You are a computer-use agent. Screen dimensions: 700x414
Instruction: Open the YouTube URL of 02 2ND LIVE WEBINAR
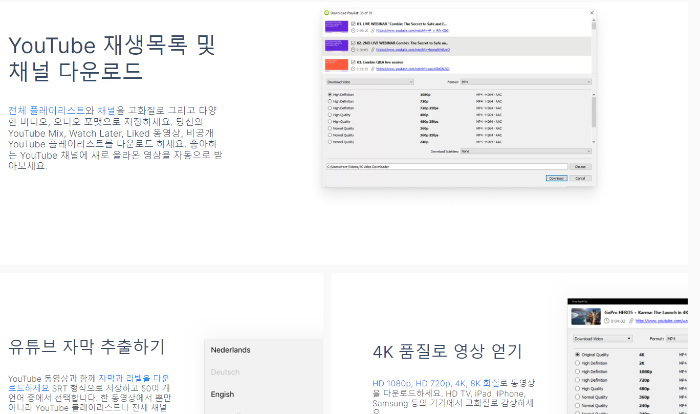pyautogui.click(x=413, y=50)
